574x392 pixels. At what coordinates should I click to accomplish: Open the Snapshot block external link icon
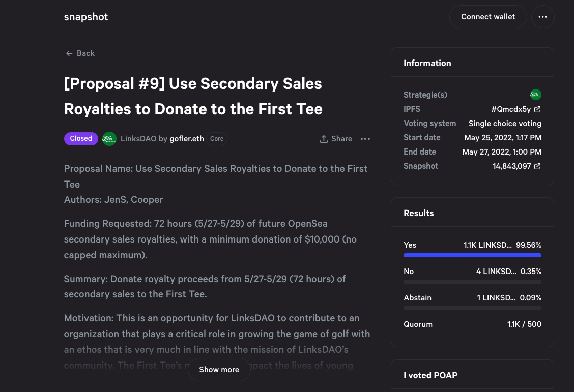[x=537, y=166]
